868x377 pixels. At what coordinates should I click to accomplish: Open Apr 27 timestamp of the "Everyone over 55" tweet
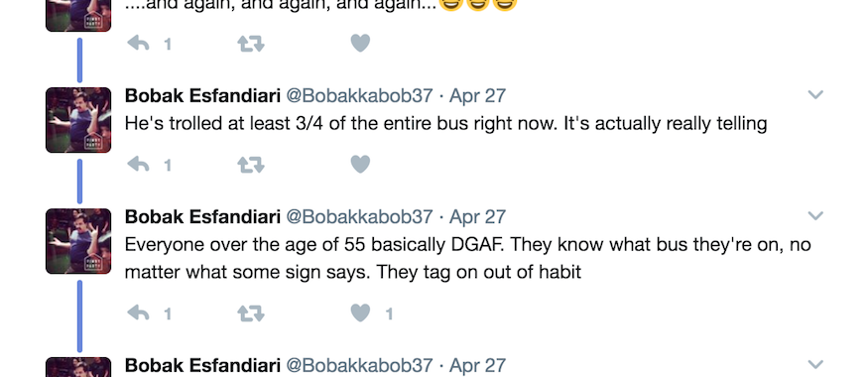pos(477,216)
